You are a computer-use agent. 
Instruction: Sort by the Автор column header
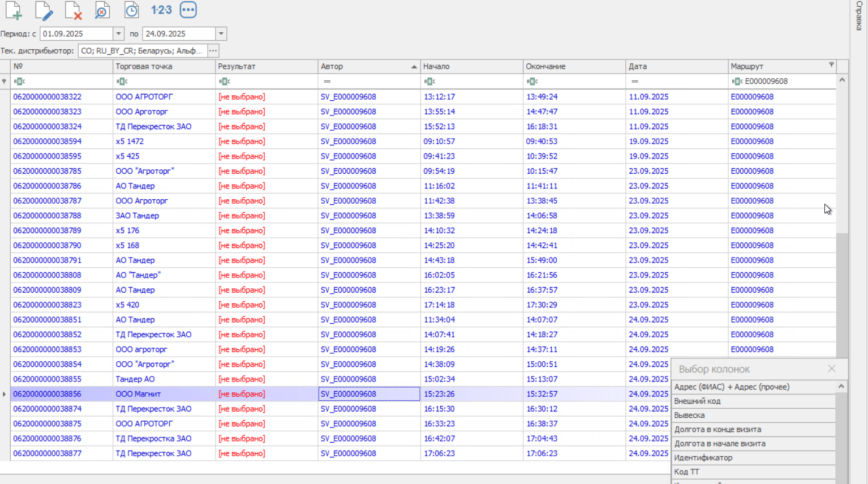pos(369,66)
